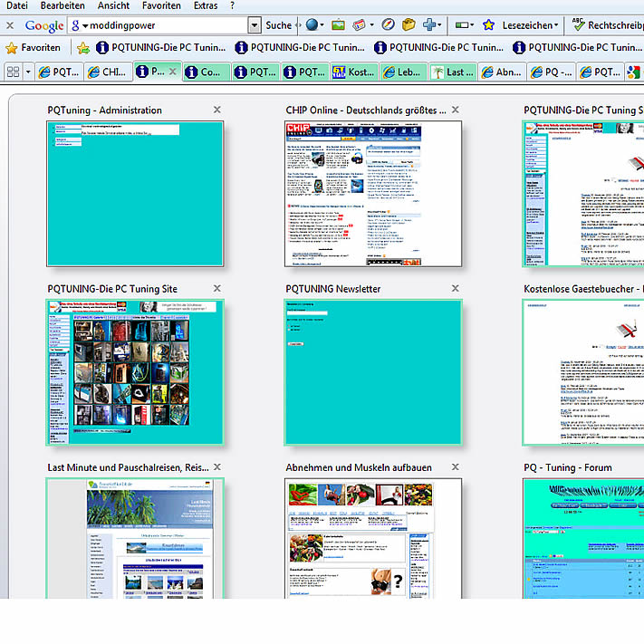Close the CHIP Online thumbnail
Screen dimensions: 644x644
click(455, 110)
